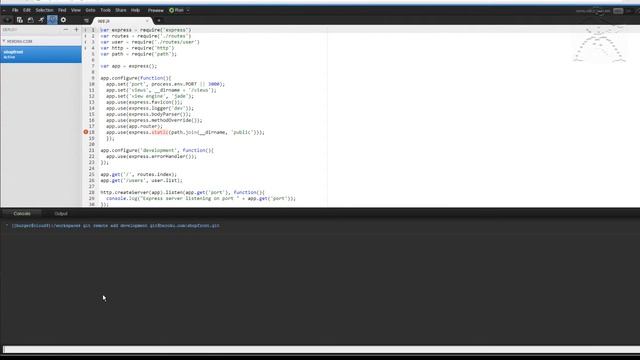
Task: Click the app.set('view engine', 'jade') line
Action: pos(150,96)
